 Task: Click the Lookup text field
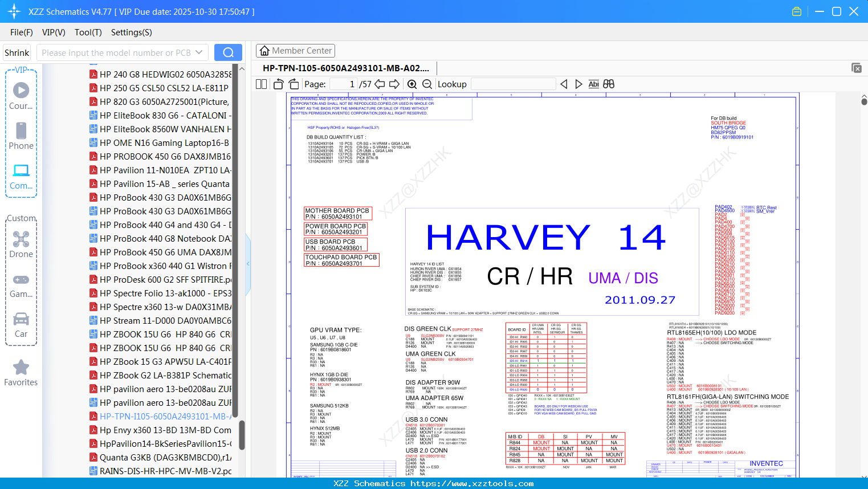pyautogui.click(x=513, y=84)
